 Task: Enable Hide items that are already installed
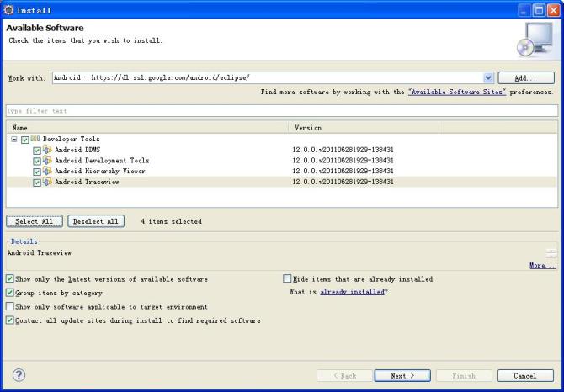[x=287, y=278]
